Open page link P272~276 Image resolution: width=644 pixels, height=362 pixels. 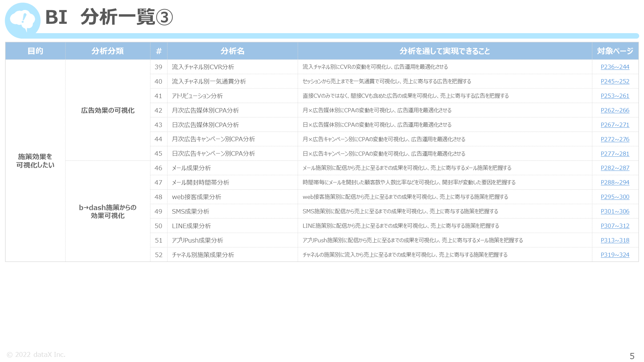[615, 139]
